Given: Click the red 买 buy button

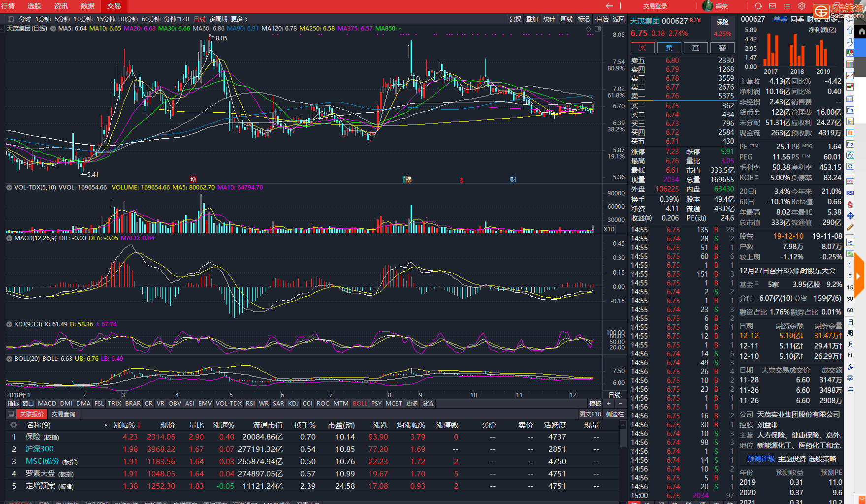Looking at the screenshot, I should click(642, 48).
